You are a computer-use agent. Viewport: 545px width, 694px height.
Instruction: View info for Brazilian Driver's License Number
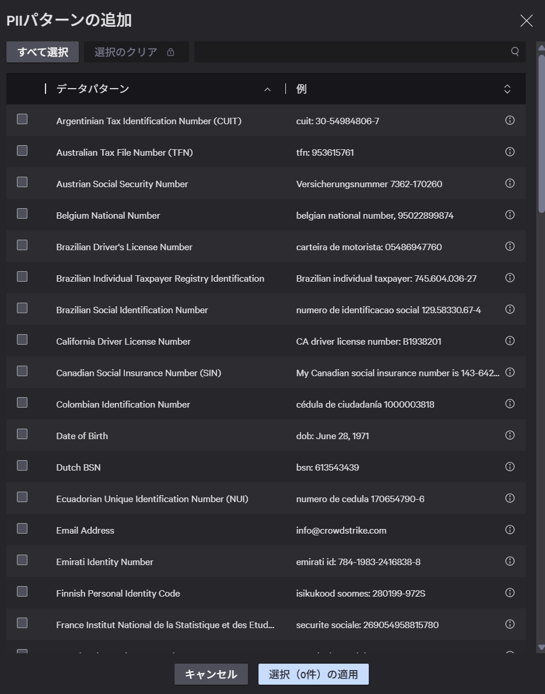coord(510,246)
